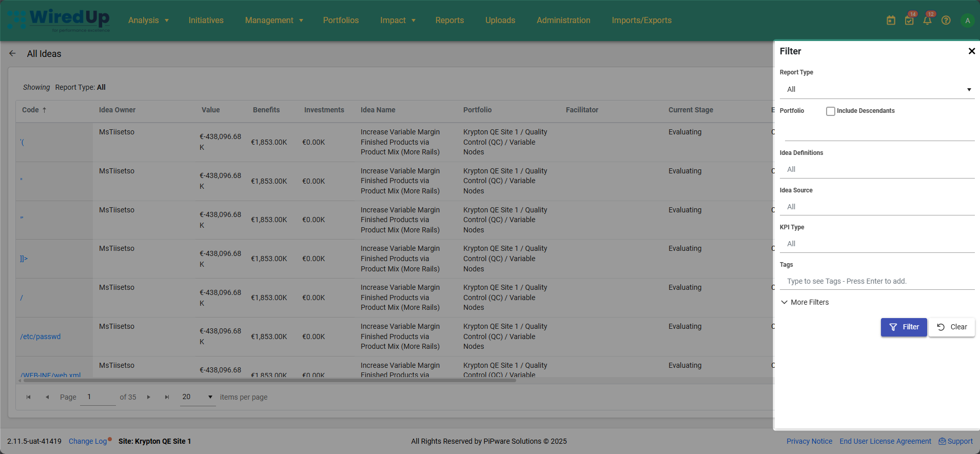Apply with the blue Filter button

(904, 327)
